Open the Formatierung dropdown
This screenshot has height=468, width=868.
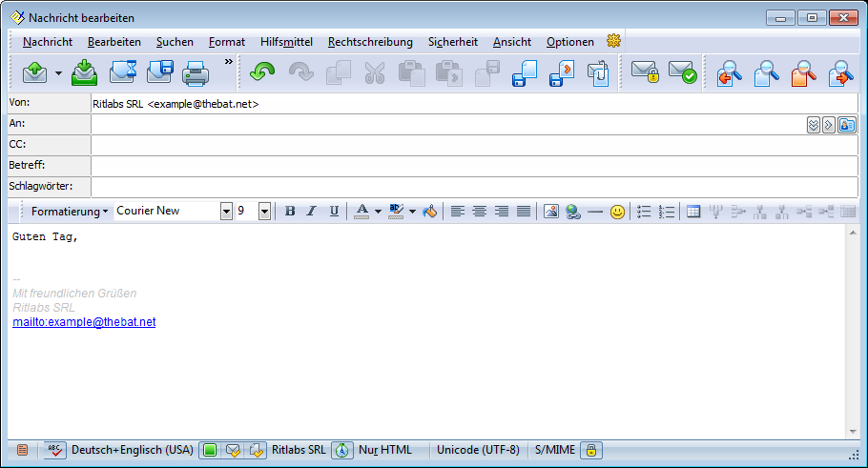(x=70, y=212)
